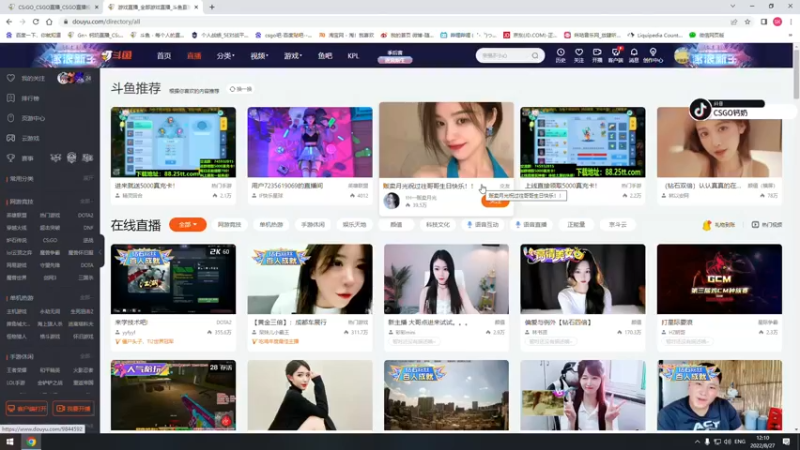Image resolution: width=800 pixels, height=450 pixels.
Task: Switch to the first CSGO browser tab
Action: [51, 7]
